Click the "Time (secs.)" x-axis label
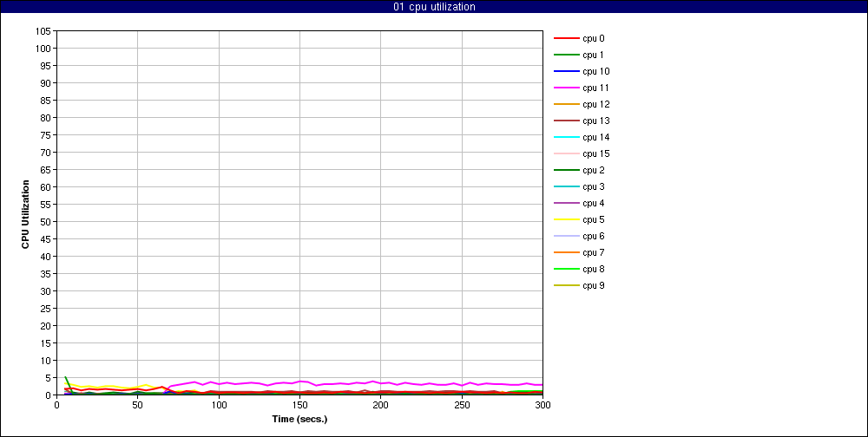 pyautogui.click(x=299, y=419)
